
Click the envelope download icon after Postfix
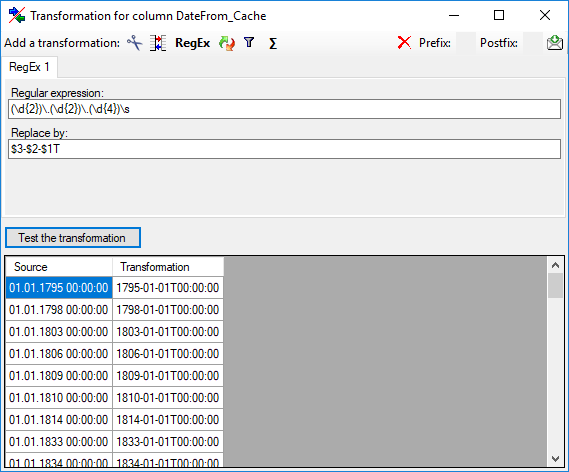pyautogui.click(x=554, y=43)
